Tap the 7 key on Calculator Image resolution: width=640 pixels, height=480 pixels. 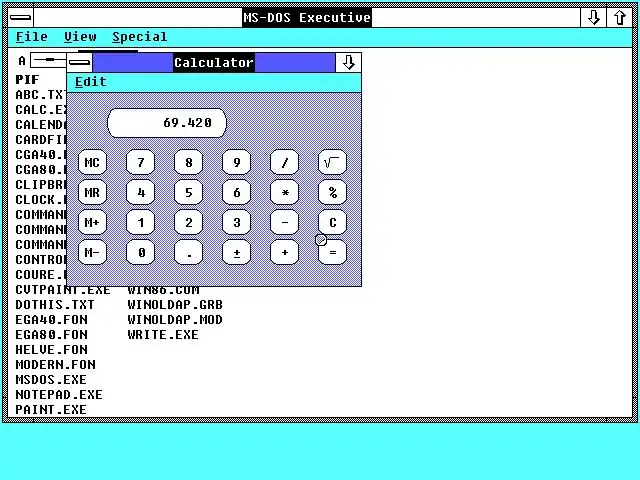pyautogui.click(x=140, y=162)
